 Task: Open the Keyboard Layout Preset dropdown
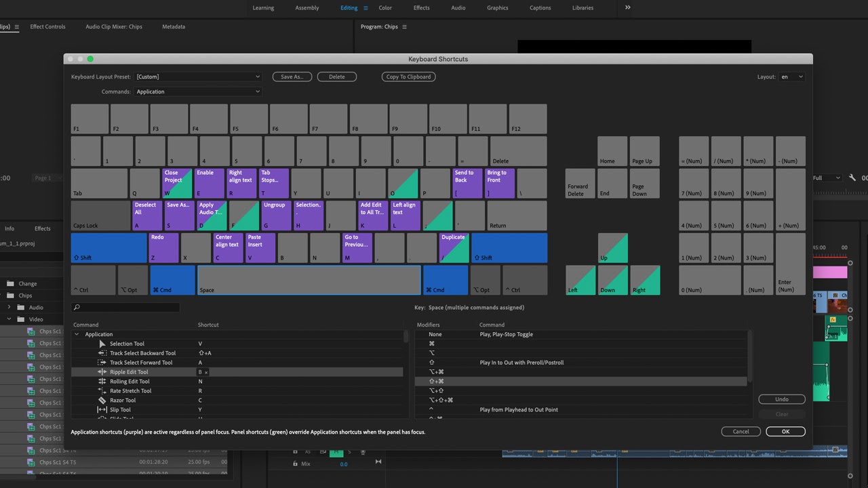[x=197, y=77]
